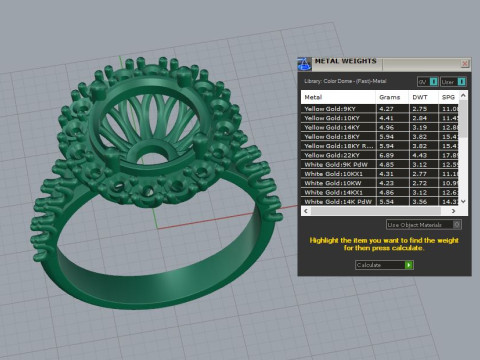The width and height of the screenshot is (480, 360).
Task: Click DWT value 3.56
Action: [x=419, y=202]
